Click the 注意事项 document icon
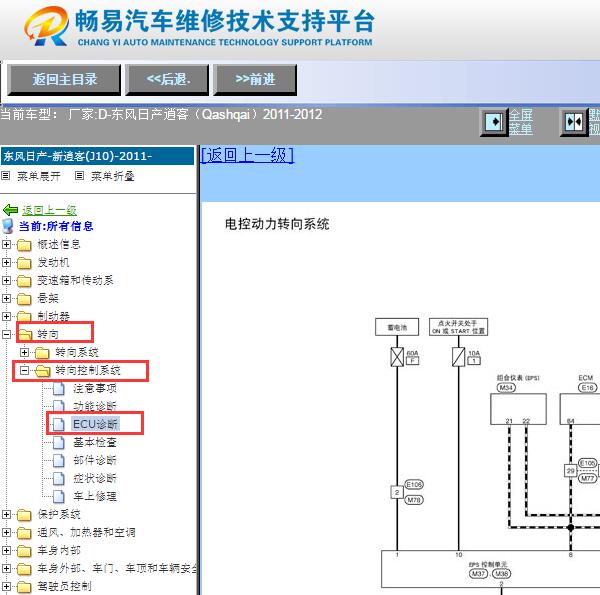Screen dimensions: 600x595 click(59, 388)
